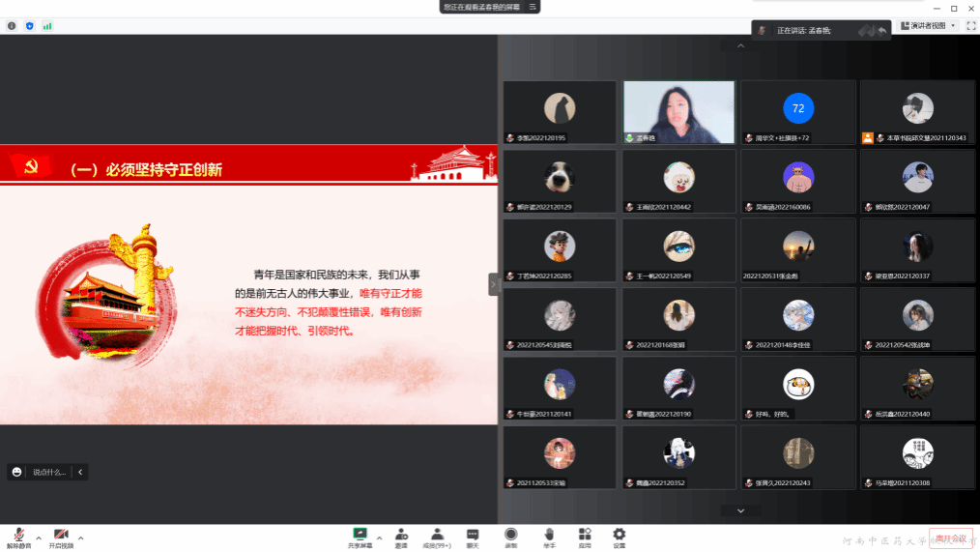Unmute microphone (解除静音)
The height and width of the screenshot is (552, 980).
pos(18,537)
